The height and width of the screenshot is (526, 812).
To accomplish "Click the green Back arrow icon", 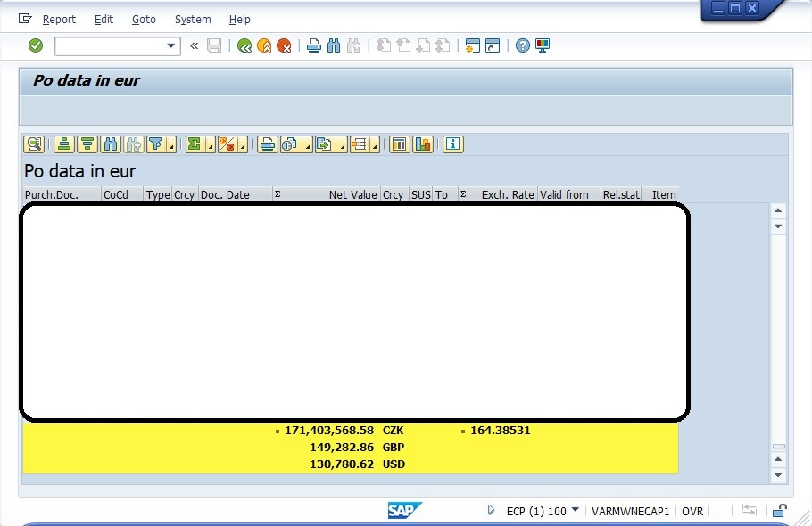I will pos(244,45).
